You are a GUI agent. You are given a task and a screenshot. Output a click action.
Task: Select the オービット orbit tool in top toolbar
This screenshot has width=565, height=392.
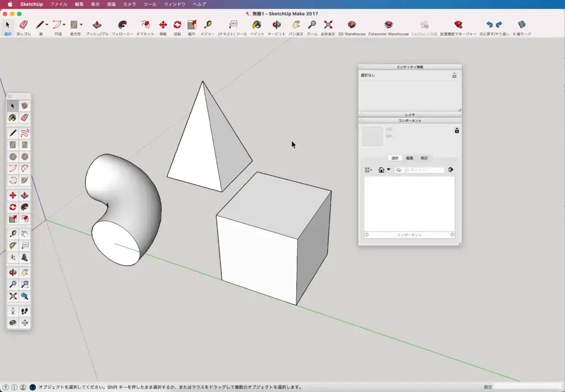click(276, 28)
